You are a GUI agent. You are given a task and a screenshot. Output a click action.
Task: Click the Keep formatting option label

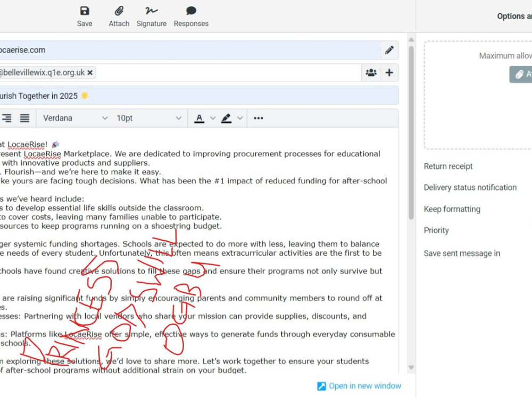click(x=452, y=209)
